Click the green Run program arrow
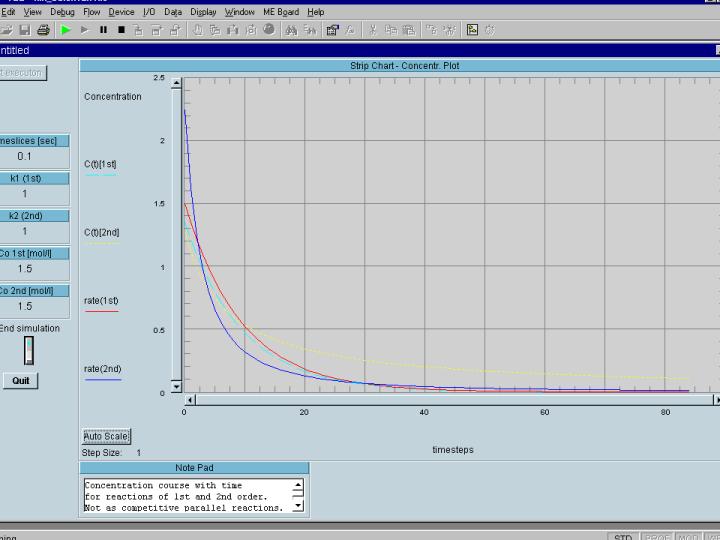 coord(66,30)
